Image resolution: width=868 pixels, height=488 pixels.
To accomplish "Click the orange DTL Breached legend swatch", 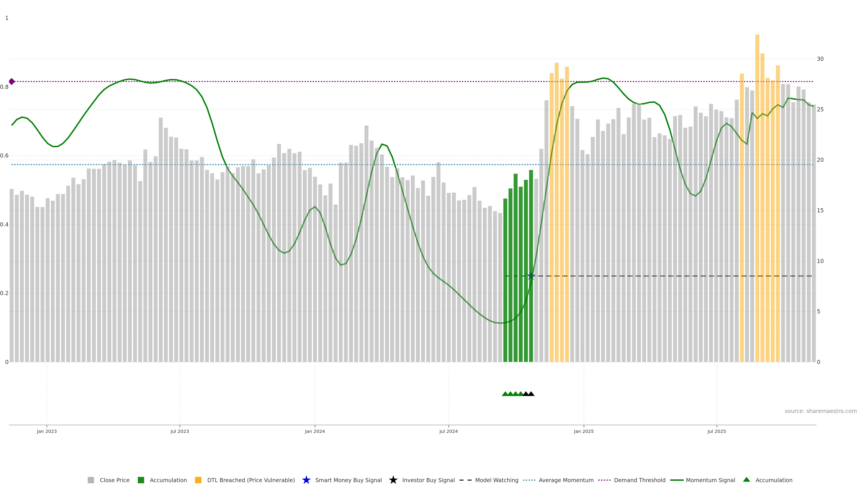I will point(198,480).
